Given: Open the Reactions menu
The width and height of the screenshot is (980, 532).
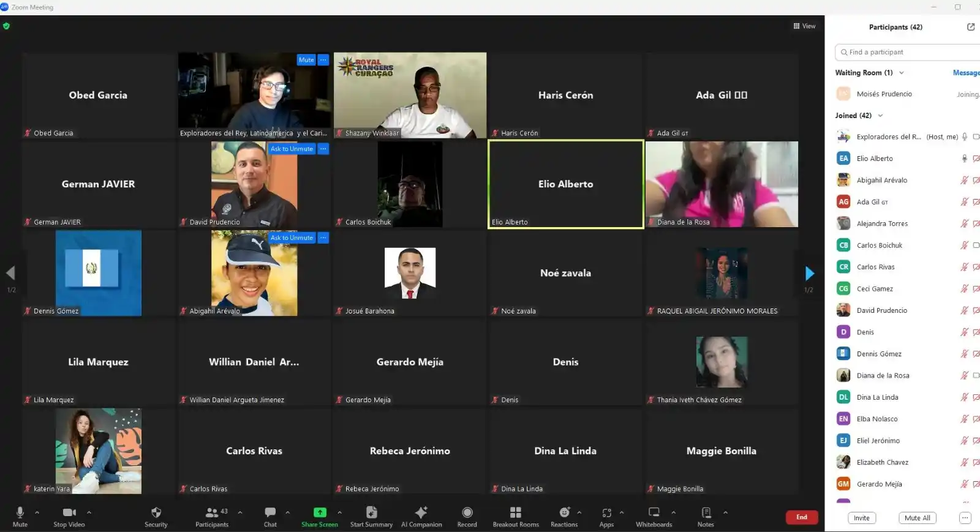Looking at the screenshot, I should tap(564, 513).
